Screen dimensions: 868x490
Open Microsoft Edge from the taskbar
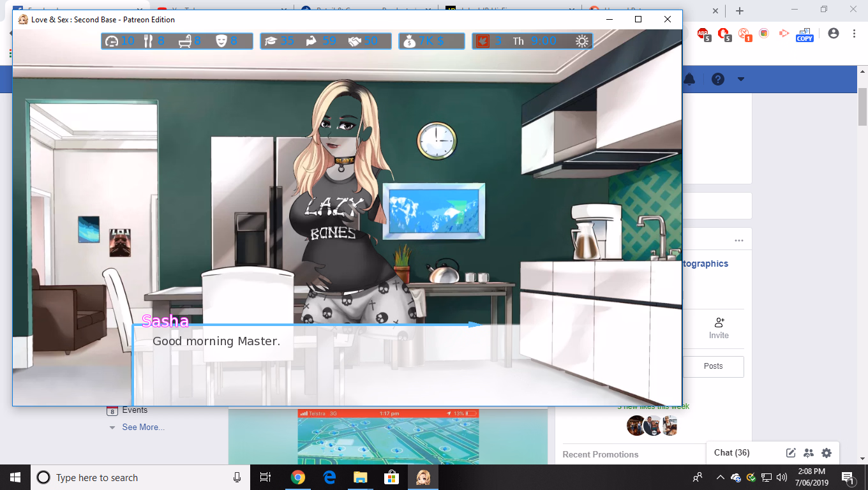click(329, 477)
